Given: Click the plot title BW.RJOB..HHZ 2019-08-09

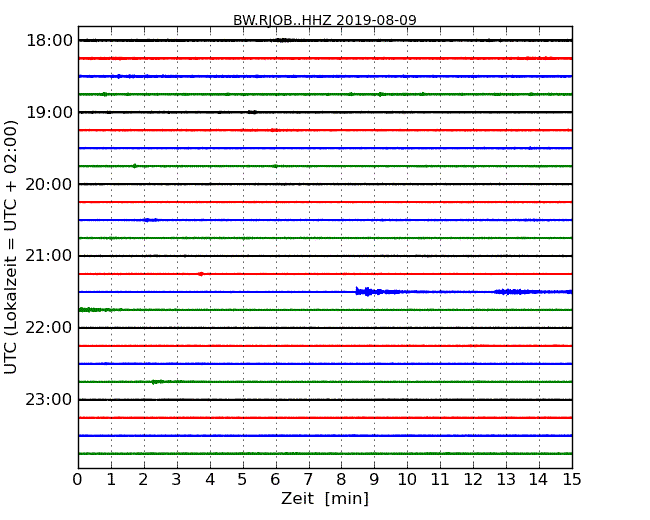Looking at the screenshot, I should [325, 20].
